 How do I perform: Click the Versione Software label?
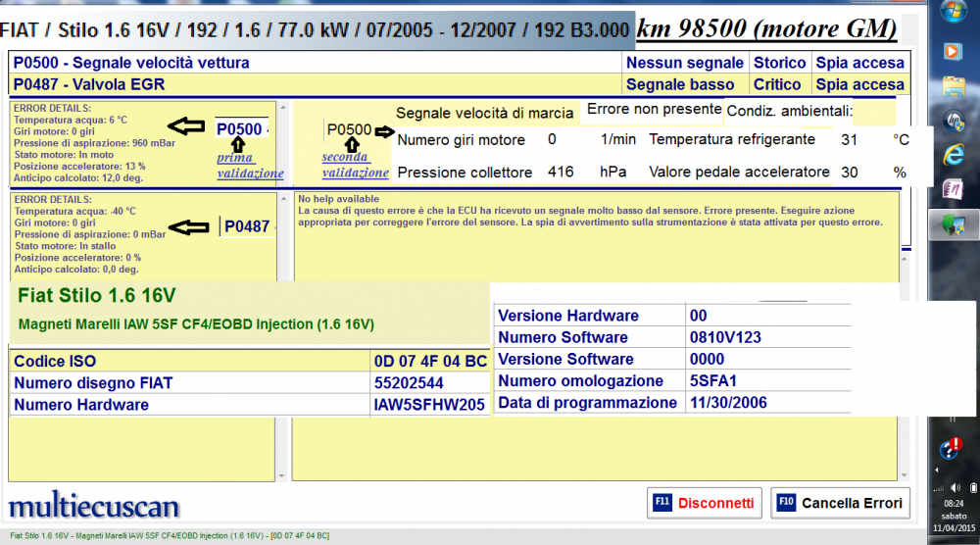point(565,360)
